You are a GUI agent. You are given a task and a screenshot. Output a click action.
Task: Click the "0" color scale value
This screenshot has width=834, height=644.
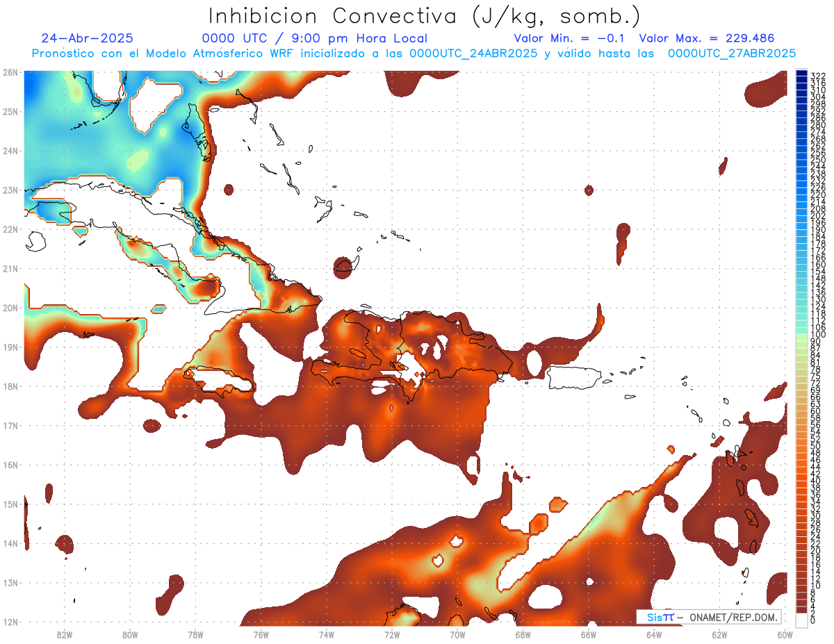(813, 620)
